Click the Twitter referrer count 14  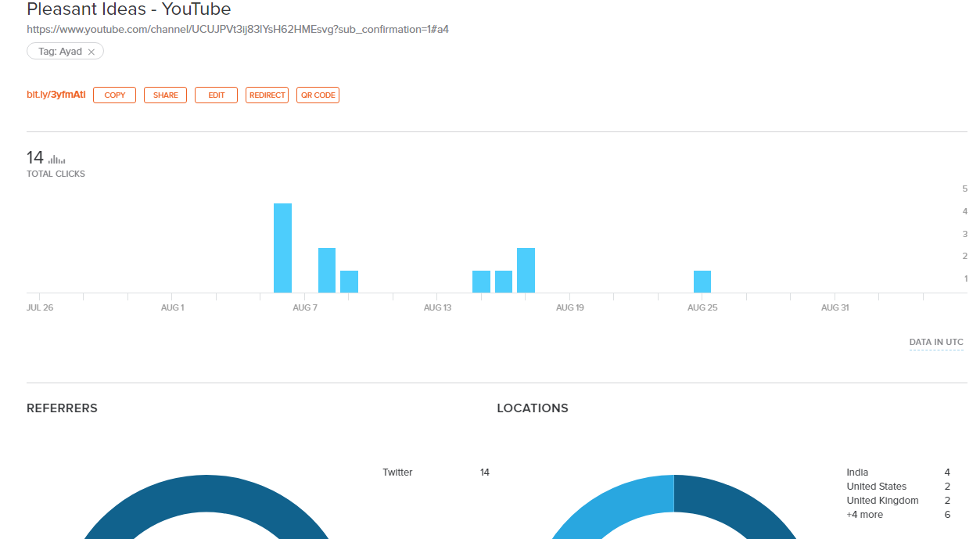(485, 473)
